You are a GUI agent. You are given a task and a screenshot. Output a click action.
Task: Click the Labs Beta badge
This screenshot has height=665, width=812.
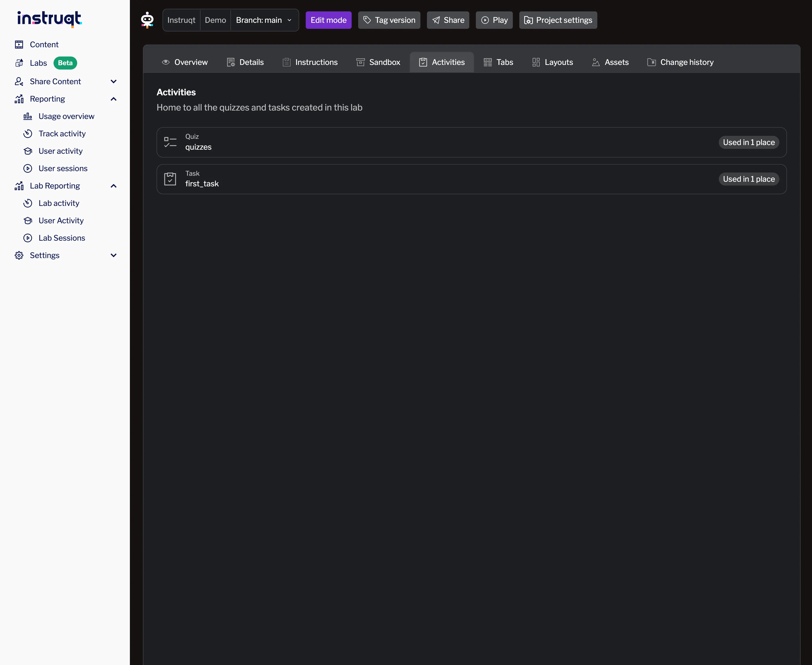coord(65,63)
